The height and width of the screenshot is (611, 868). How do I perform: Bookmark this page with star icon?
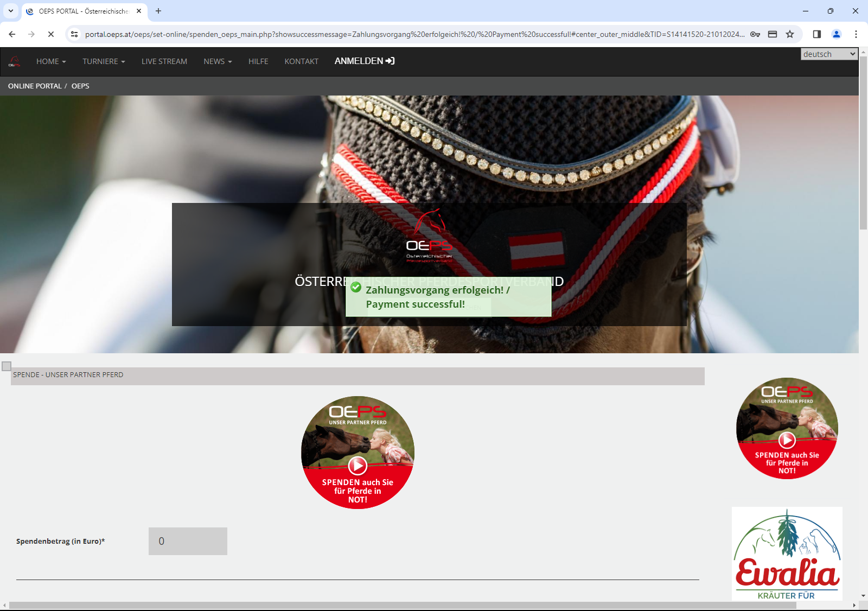pyautogui.click(x=790, y=34)
